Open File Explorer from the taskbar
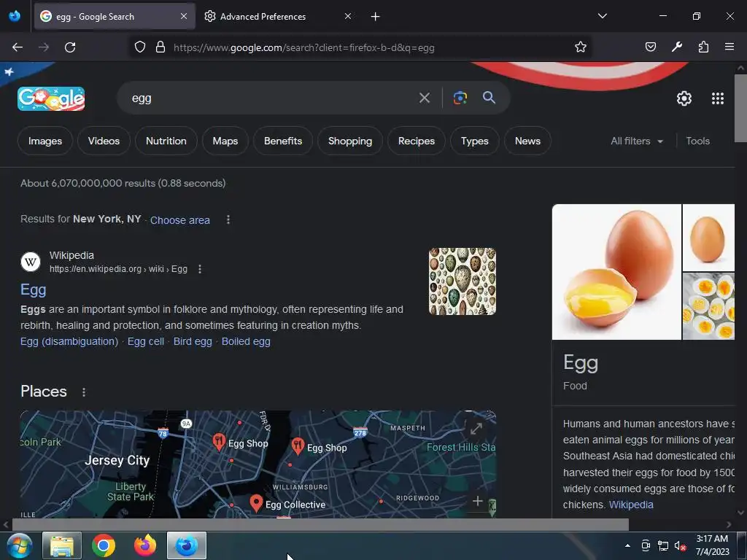The image size is (747, 560). tap(62, 545)
